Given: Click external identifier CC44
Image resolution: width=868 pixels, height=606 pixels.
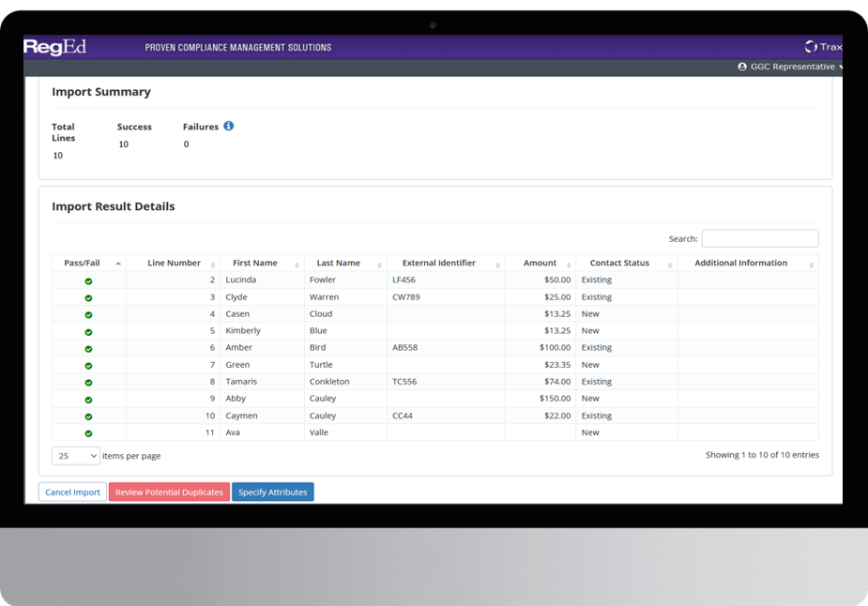Looking at the screenshot, I should [403, 415].
